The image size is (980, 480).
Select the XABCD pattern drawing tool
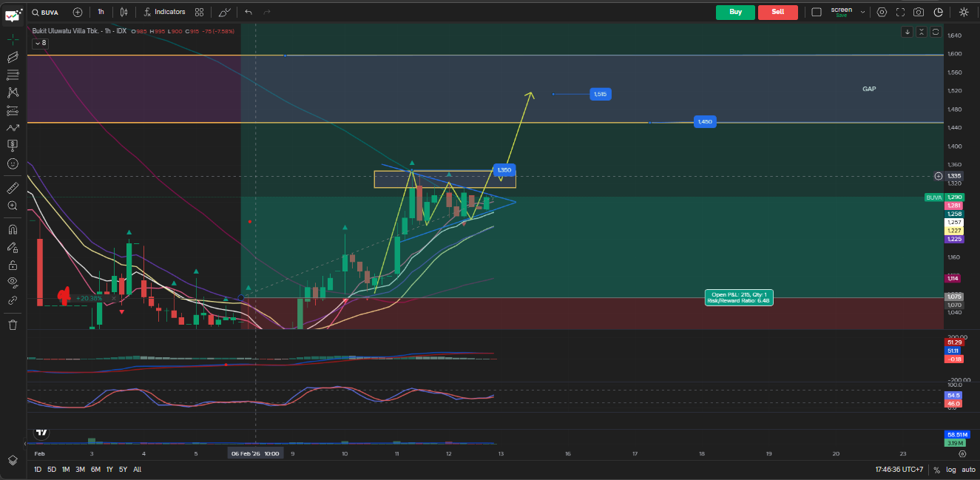13,92
